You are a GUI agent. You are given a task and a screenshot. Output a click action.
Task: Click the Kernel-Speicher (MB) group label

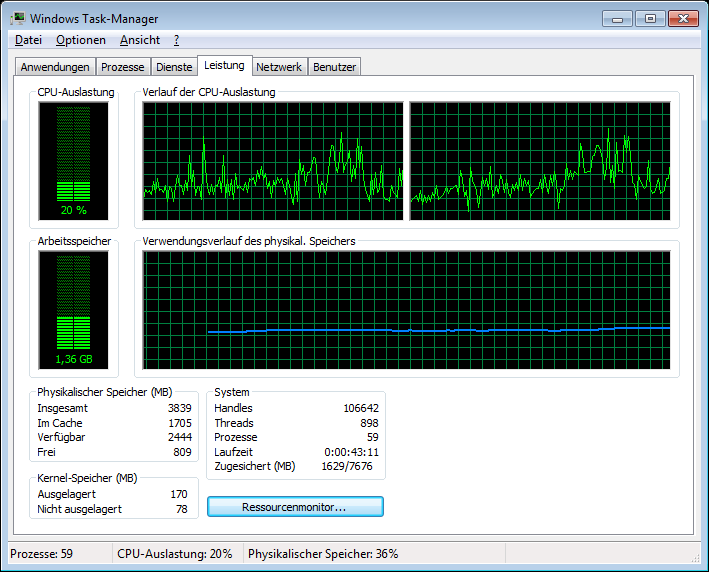(x=87, y=478)
